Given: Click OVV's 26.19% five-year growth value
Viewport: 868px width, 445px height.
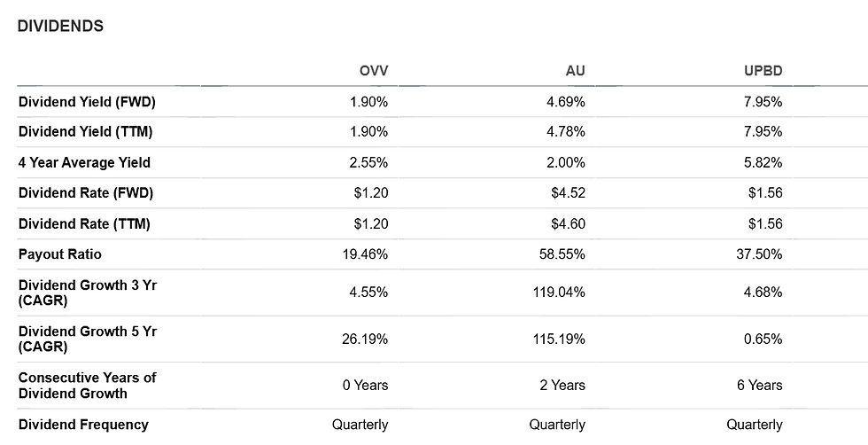Looking at the screenshot, I should click(365, 339).
